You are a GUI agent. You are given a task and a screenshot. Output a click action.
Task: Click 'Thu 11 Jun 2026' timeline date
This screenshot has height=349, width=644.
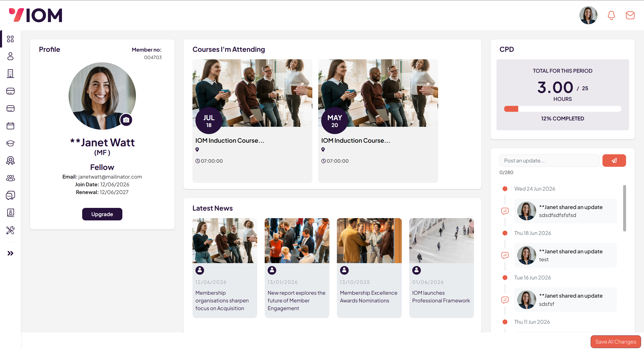(532, 322)
